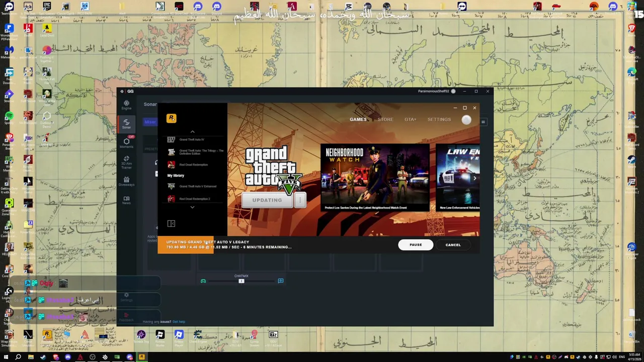Collapse the Rockstar launcher sidebar panel

pyautogui.click(x=171, y=223)
